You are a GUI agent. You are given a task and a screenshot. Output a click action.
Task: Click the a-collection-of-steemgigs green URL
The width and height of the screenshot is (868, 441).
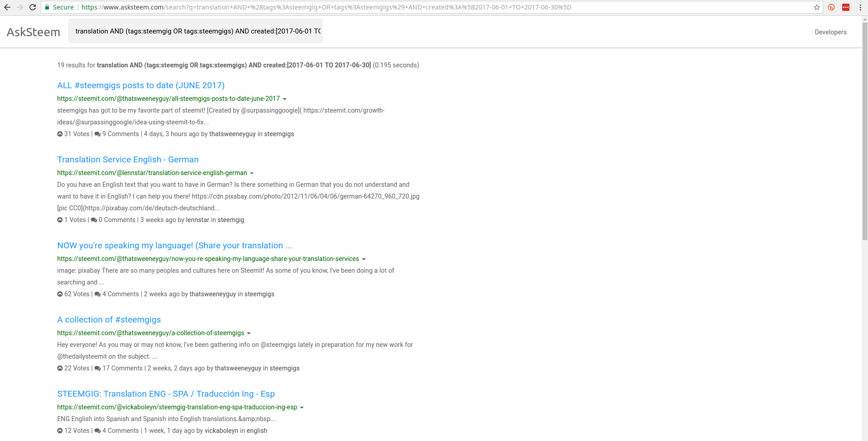pyautogui.click(x=150, y=333)
